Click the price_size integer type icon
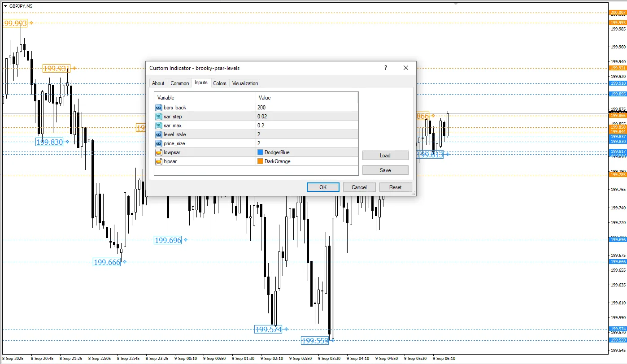The width and height of the screenshot is (627, 364). [159, 143]
